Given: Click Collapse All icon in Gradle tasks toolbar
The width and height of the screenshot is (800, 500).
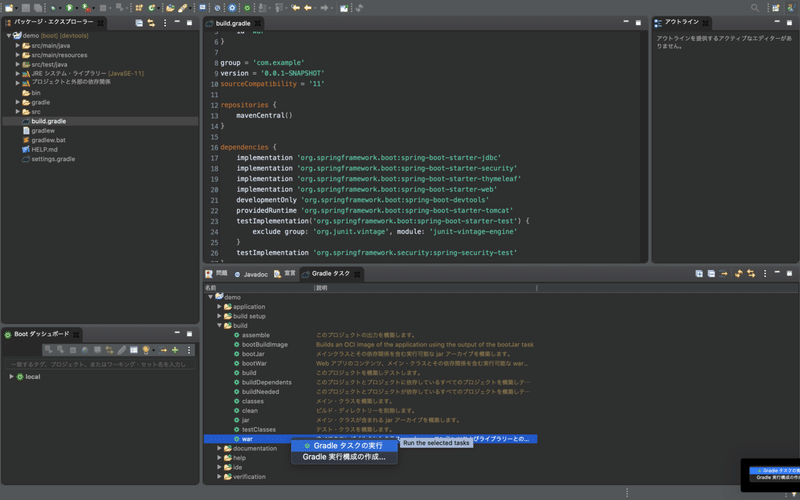Looking at the screenshot, I should [x=711, y=274].
